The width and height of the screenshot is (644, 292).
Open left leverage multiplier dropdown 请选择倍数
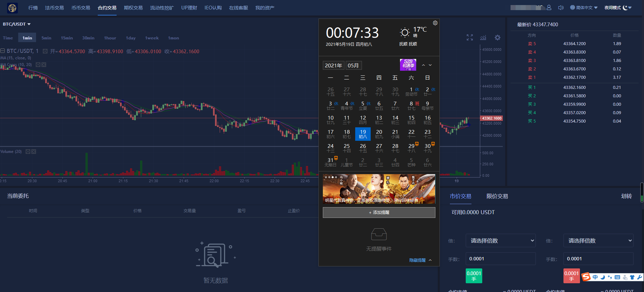click(500, 240)
